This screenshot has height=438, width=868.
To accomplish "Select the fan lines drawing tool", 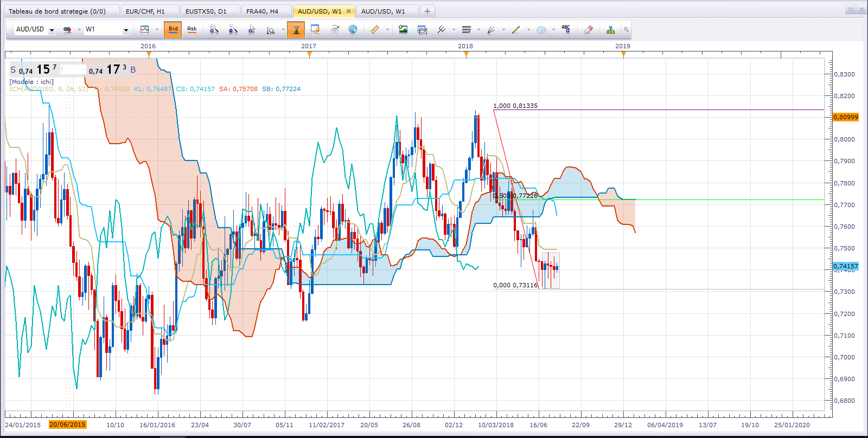I will (491, 30).
